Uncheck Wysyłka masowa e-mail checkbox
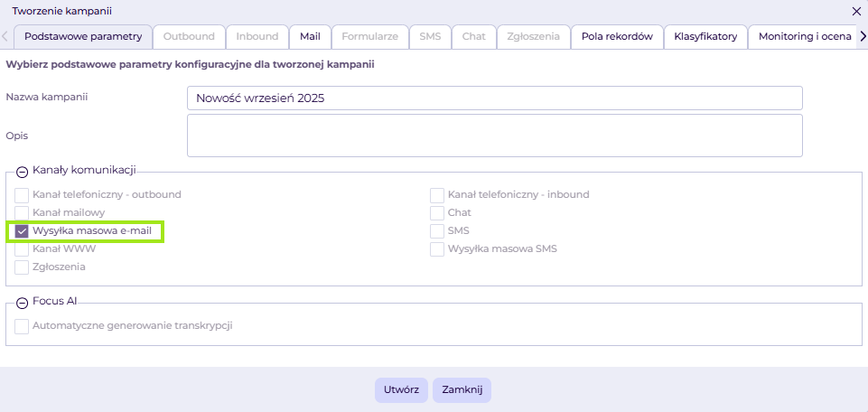868x412 pixels. [22, 231]
